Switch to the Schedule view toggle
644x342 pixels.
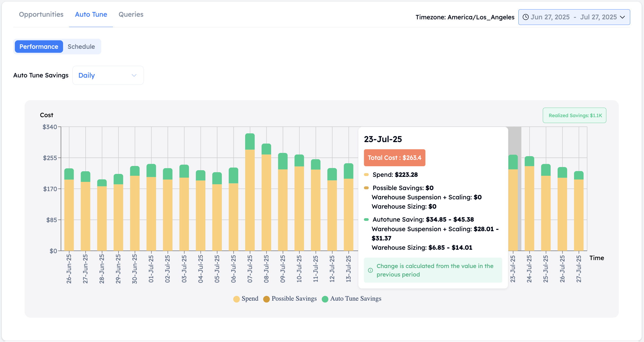81,47
